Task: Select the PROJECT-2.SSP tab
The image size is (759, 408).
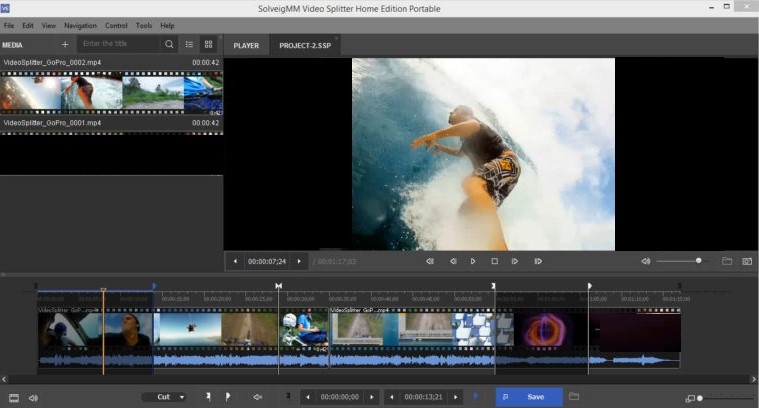Action: pos(305,45)
